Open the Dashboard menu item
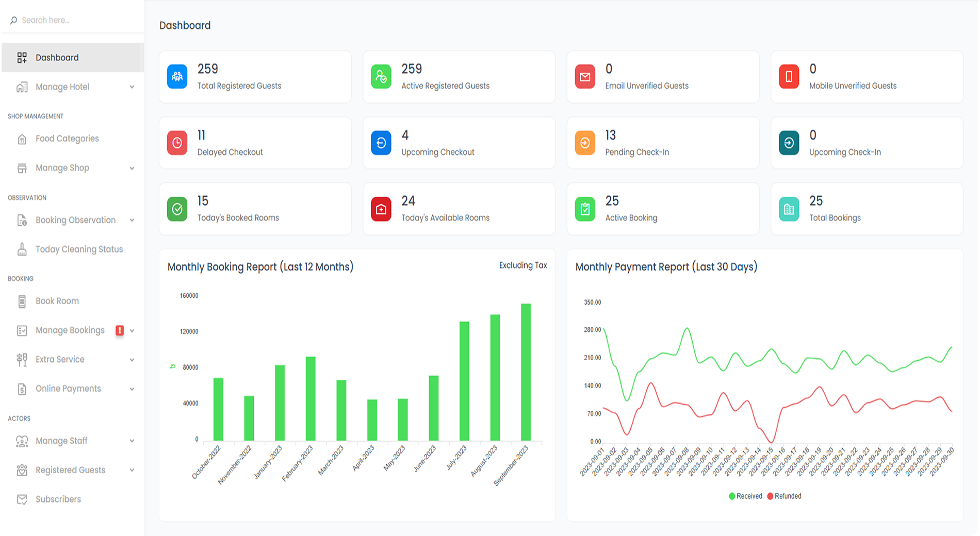Image resolution: width=980 pixels, height=536 pixels. click(57, 58)
